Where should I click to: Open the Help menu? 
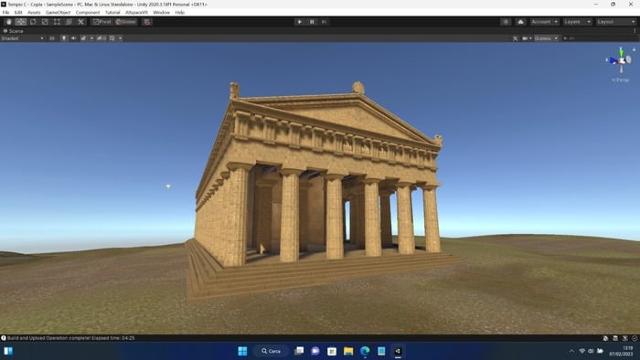click(180, 13)
